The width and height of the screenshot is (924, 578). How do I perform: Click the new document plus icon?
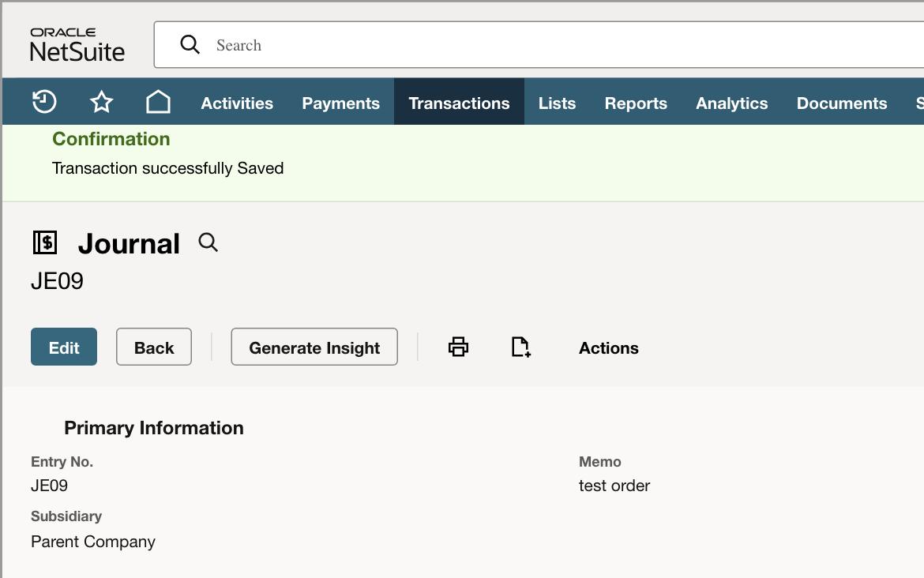(x=521, y=347)
